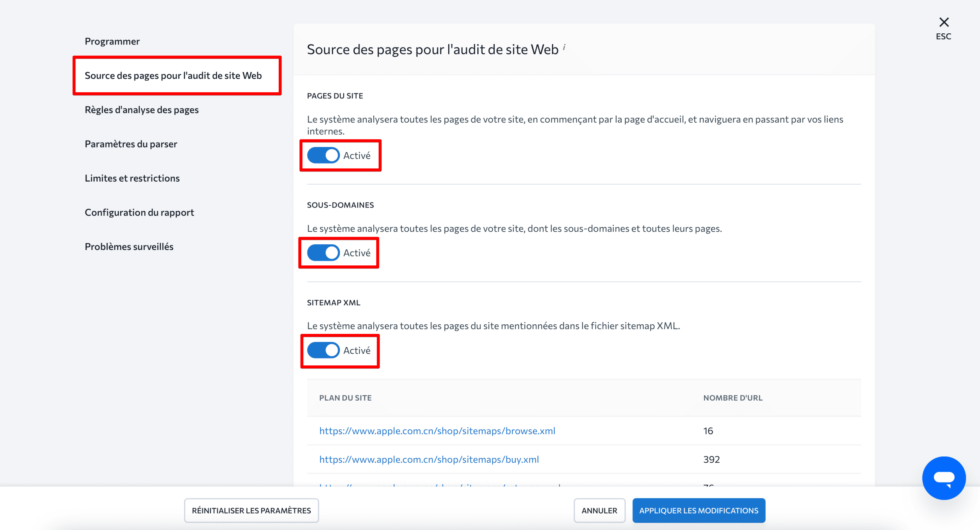Click Réinitialiser les paramètres button
Screen dimensions: 980x530
click(x=251, y=510)
